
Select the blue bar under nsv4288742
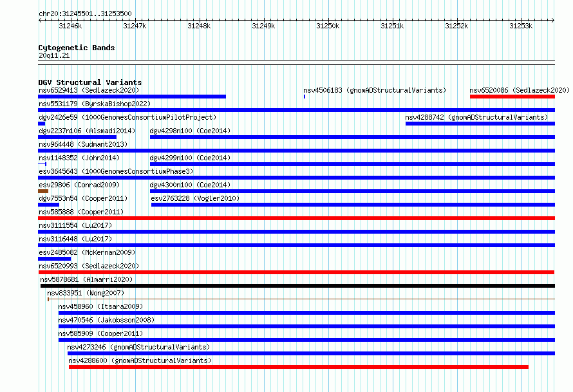point(480,124)
